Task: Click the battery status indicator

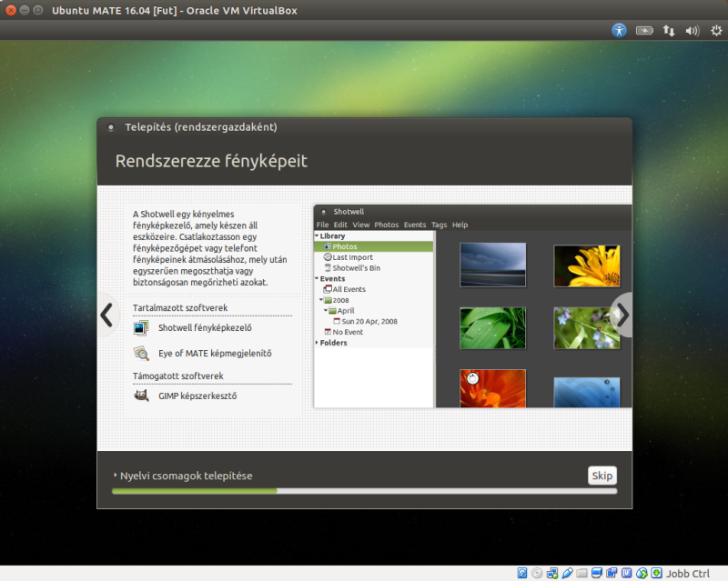Action: click(644, 31)
